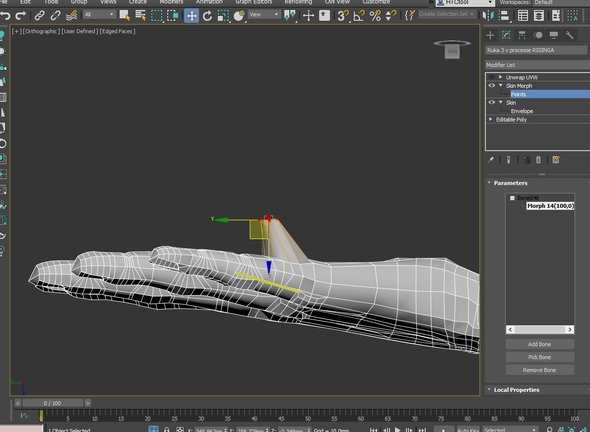Open the Mirror tool
The width and height of the screenshot is (590, 432).
point(488,15)
